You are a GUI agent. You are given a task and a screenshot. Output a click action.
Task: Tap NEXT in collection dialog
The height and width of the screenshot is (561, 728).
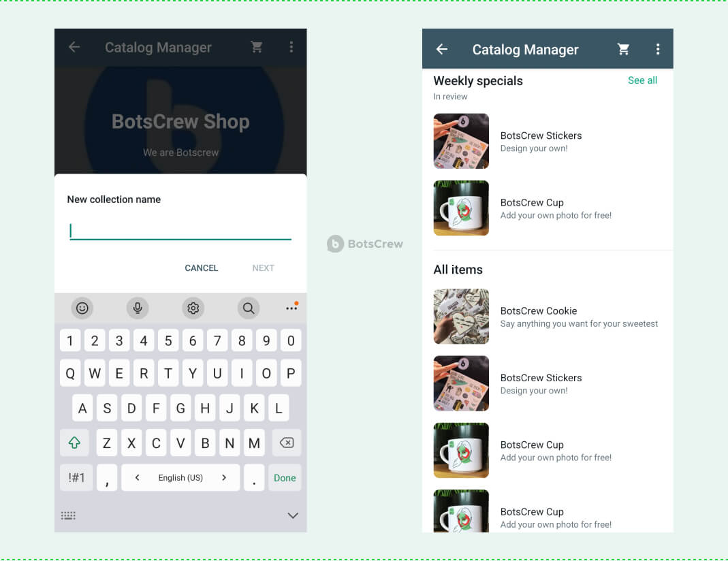tap(263, 268)
